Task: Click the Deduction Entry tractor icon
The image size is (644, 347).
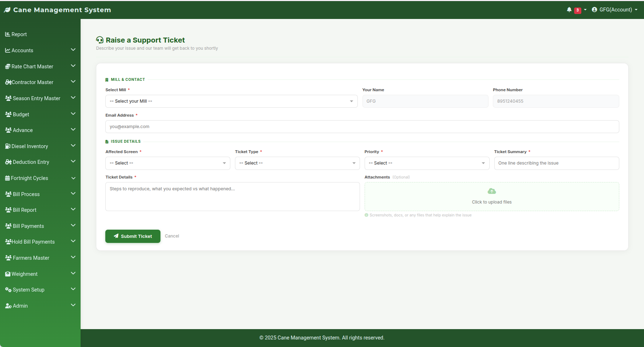Action: 8,162
